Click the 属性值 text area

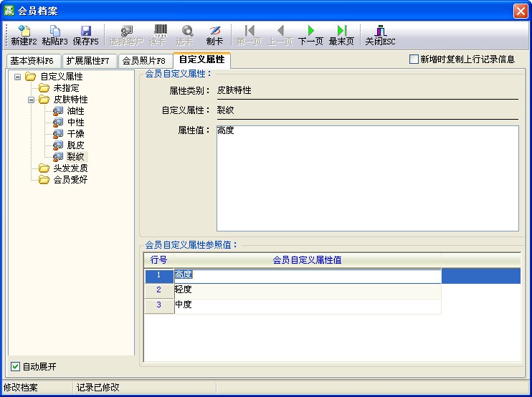click(367, 178)
